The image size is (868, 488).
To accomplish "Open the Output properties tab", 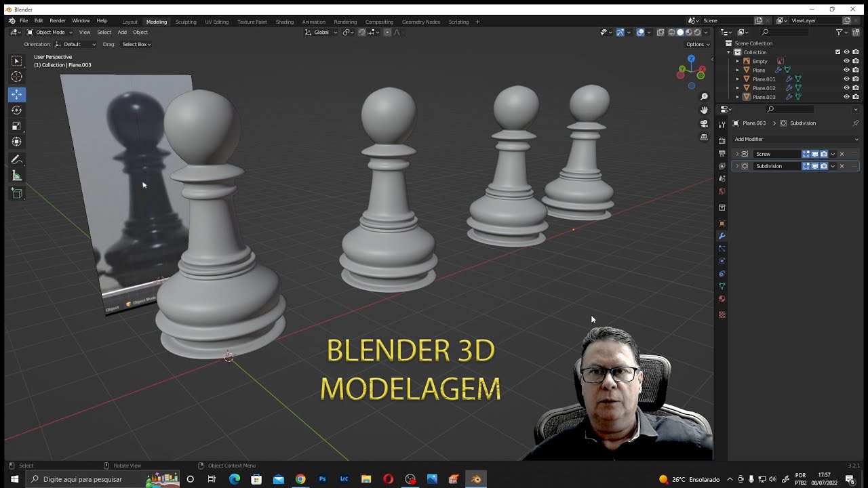I will [722, 153].
